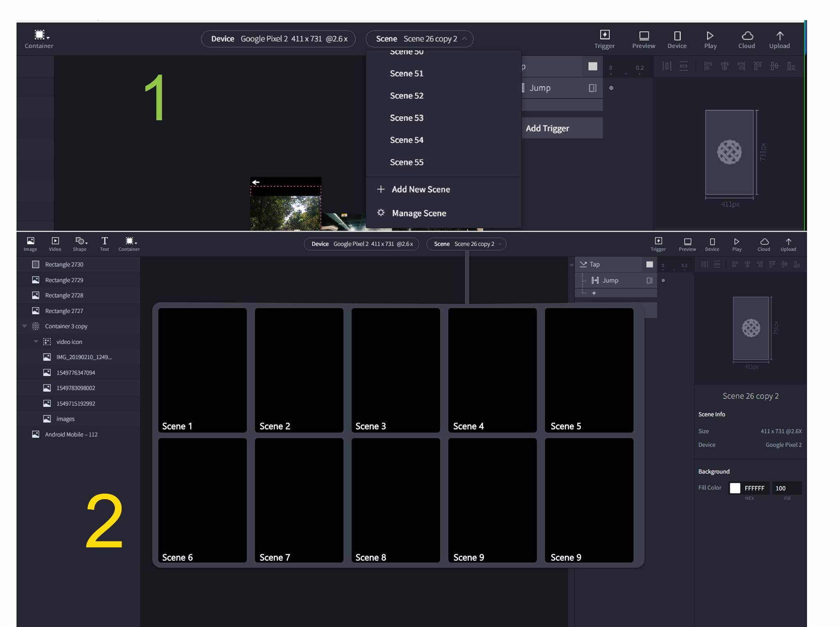The height and width of the screenshot is (627, 840).
Task: Open Scene 4 thumbnail
Action: click(493, 370)
